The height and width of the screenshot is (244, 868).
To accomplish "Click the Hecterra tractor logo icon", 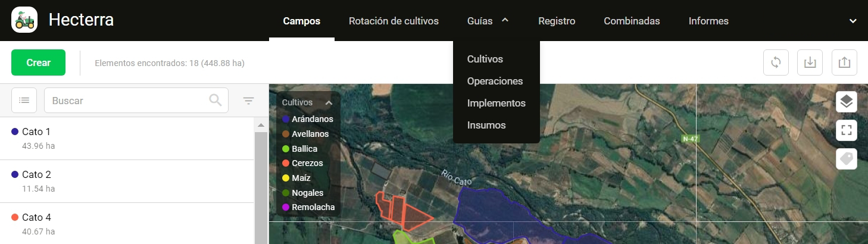I will tap(24, 20).
